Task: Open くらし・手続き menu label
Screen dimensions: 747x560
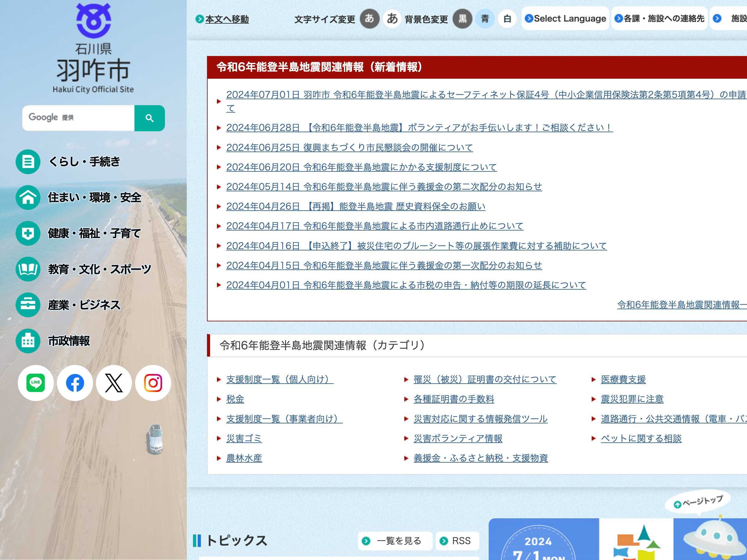Action: click(x=84, y=162)
